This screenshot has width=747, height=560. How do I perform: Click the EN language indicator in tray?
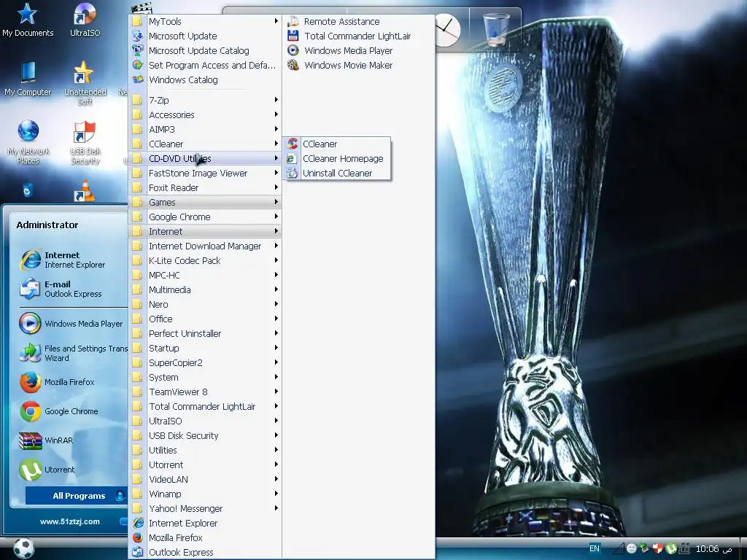(595, 548)
